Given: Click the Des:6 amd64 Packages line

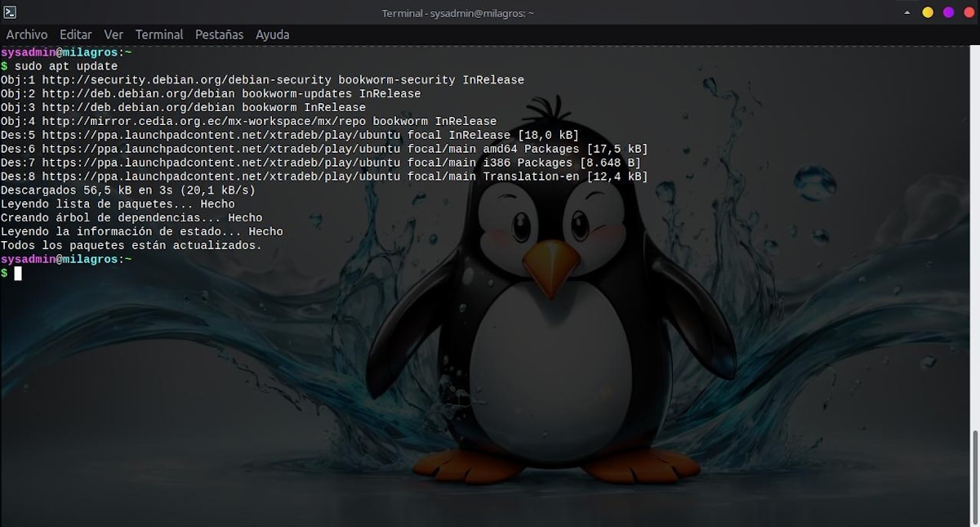Looking at the screenshot, I should (x=324, y=150).
